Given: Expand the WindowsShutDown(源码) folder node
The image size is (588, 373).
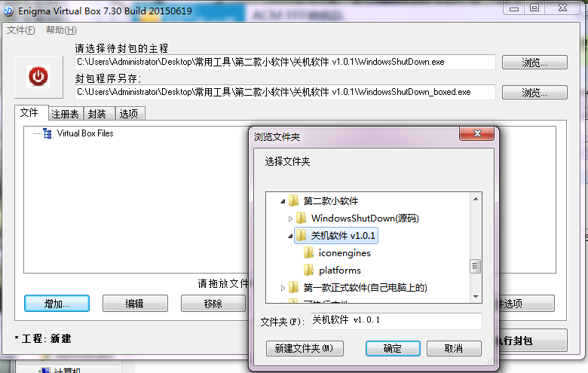Looking at the screenshot, I should coord(290,219).
